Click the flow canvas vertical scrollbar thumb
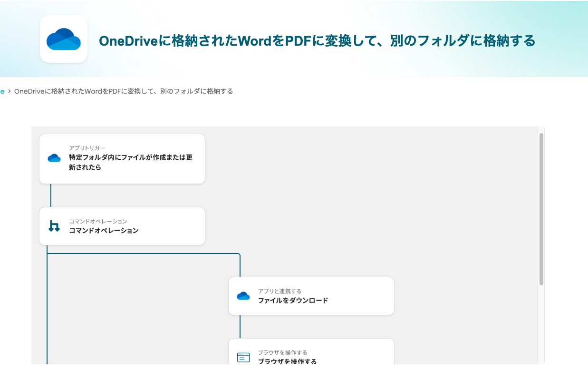 coord(541,209)
